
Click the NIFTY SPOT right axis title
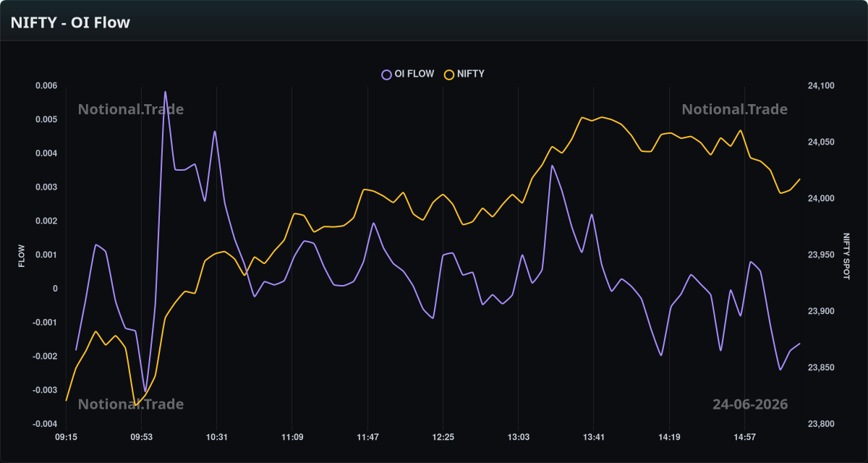[846, 256]
